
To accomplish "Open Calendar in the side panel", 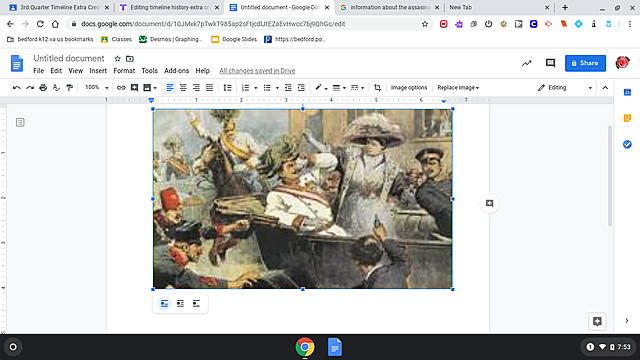I will (x=627, y=92).
